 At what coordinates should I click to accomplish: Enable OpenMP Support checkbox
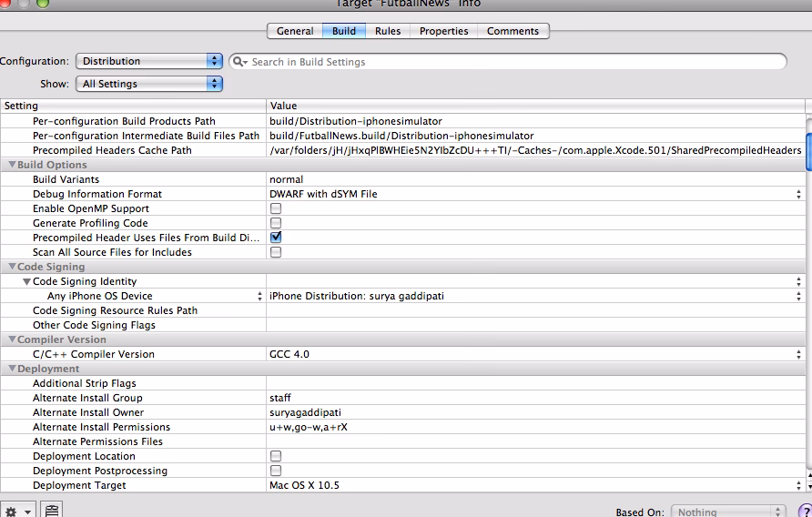(x=276, y=208)
